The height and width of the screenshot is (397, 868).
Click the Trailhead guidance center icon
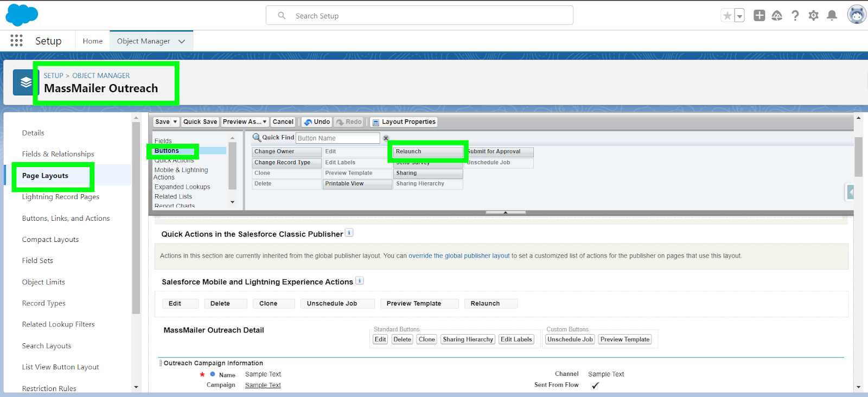coord(777,16)
